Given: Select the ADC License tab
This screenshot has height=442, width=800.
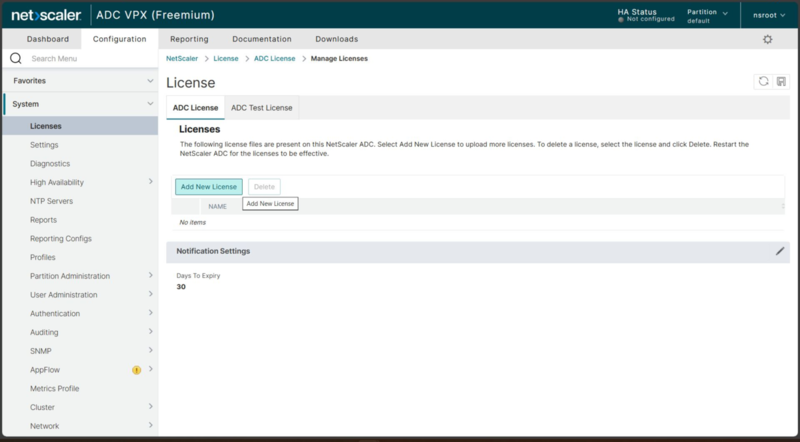Looking at the screenshot, I should click(x=195, y=108).
